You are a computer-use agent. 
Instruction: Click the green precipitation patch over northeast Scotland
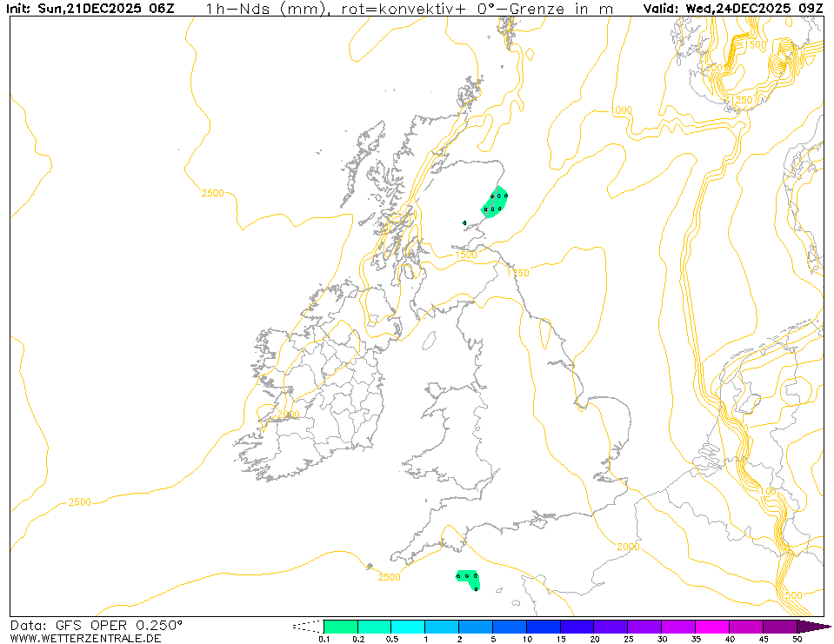click(495, 203)
